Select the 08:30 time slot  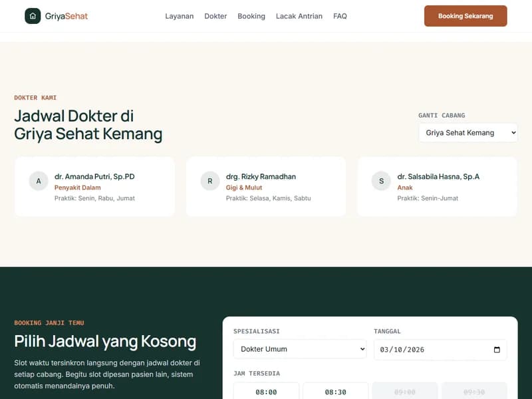336,392
